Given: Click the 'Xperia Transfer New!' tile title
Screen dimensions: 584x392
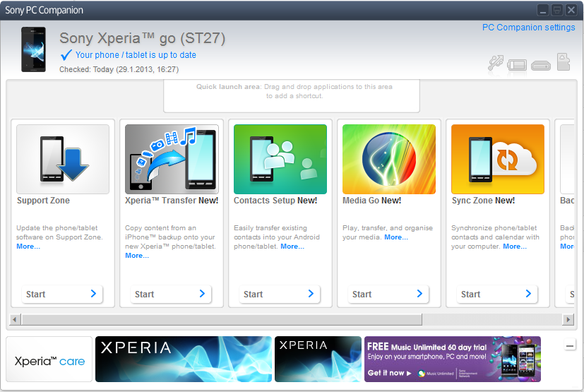Looking at the screenshot, I should point(172,201).
